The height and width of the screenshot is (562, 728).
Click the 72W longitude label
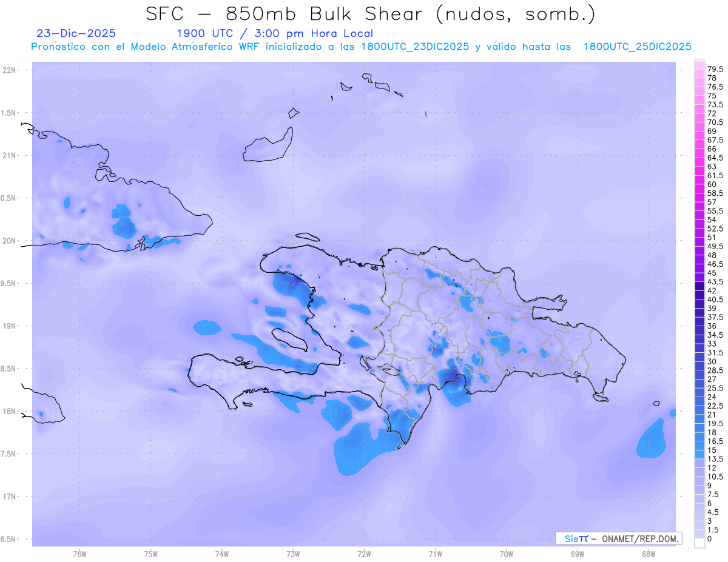364,554
